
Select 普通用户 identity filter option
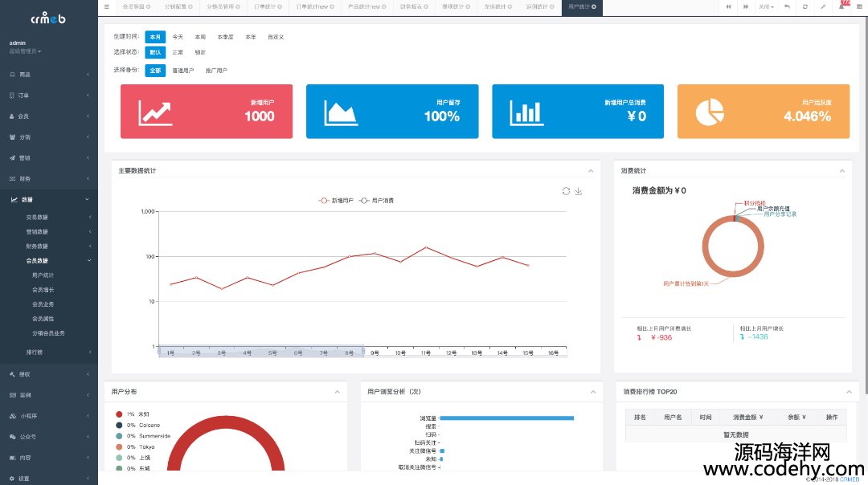point(182,70)
